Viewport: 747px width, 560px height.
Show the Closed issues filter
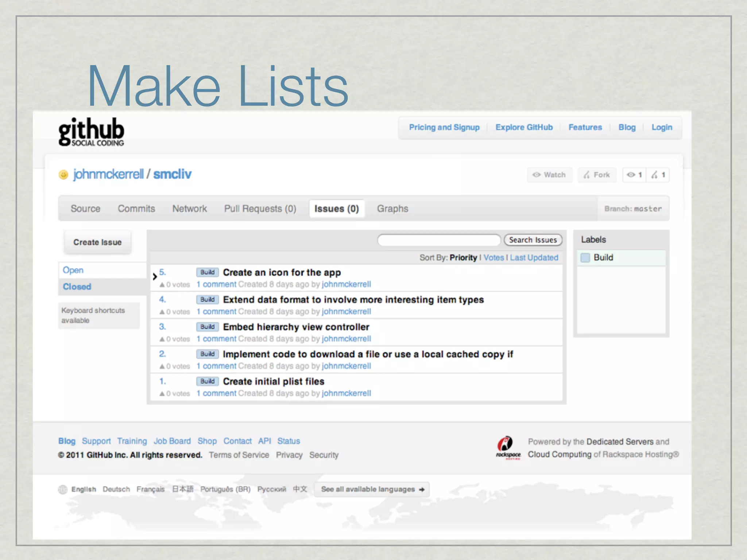click(x=77, y=287)
